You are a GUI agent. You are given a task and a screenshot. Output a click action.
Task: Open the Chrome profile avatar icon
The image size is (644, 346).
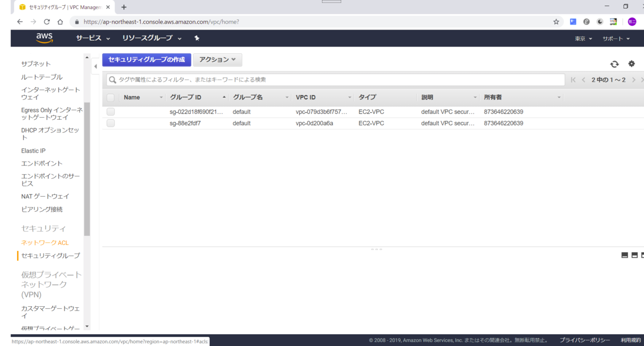pos(632,22)
